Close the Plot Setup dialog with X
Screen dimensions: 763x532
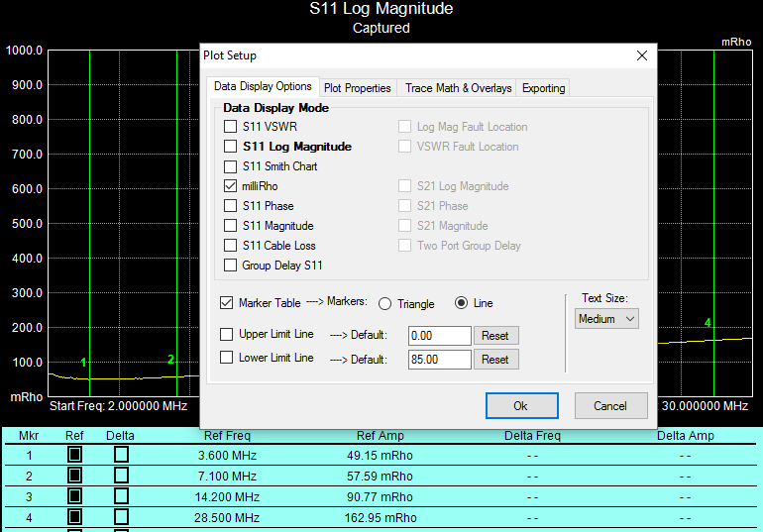pyautogui.click(x=639, y=56)
